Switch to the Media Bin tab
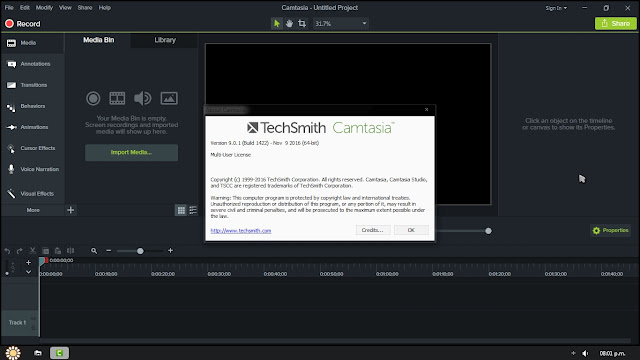640x360 pixels. (x=98, y=40)
